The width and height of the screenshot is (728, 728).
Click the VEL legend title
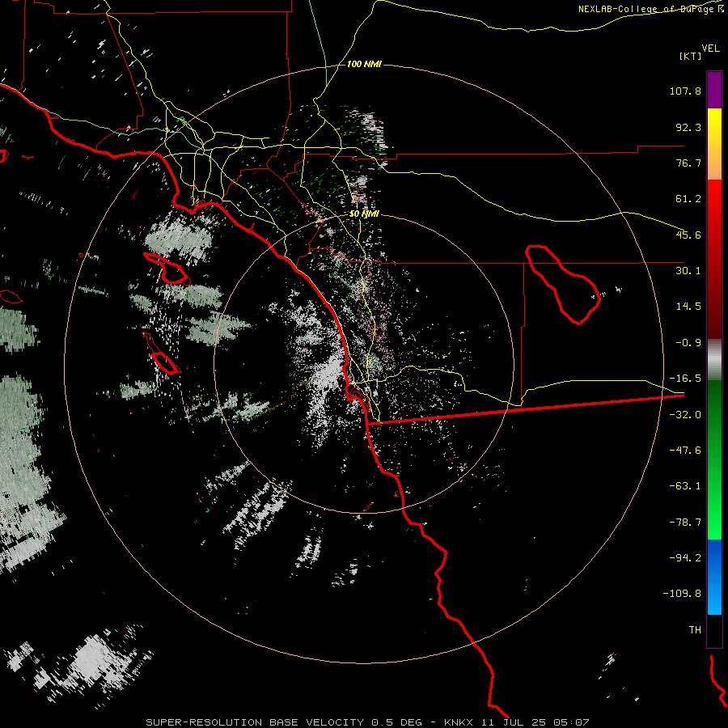pyautogui.click(x=710, y=48)
